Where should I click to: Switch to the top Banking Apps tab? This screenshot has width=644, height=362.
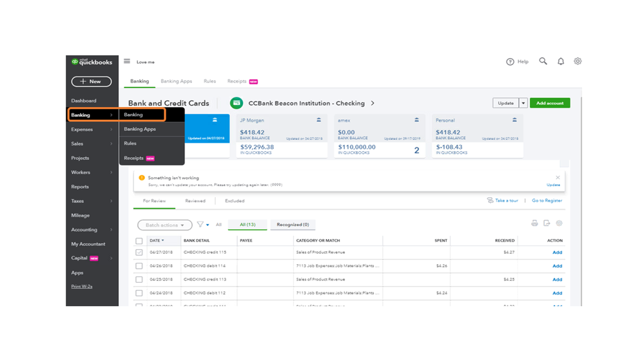(176, 81)
